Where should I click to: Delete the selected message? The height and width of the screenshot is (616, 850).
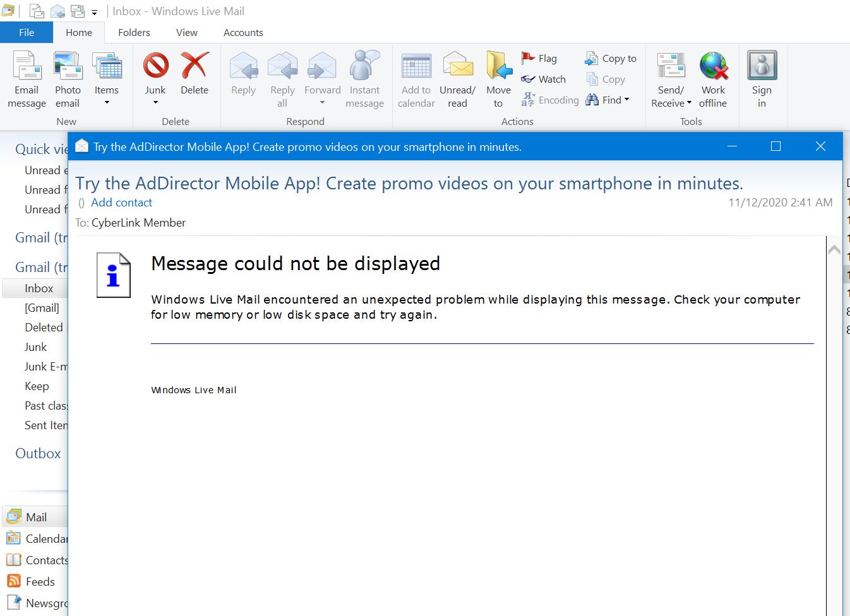(195, 74)
